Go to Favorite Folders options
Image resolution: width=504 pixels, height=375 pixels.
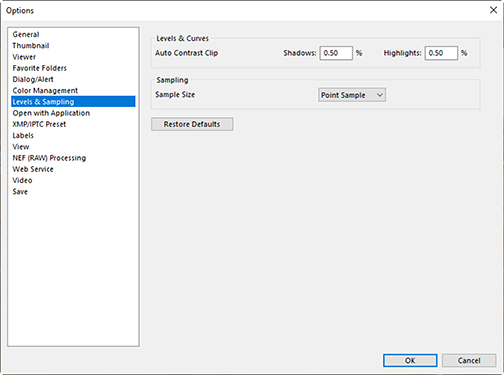coord(39,68)
